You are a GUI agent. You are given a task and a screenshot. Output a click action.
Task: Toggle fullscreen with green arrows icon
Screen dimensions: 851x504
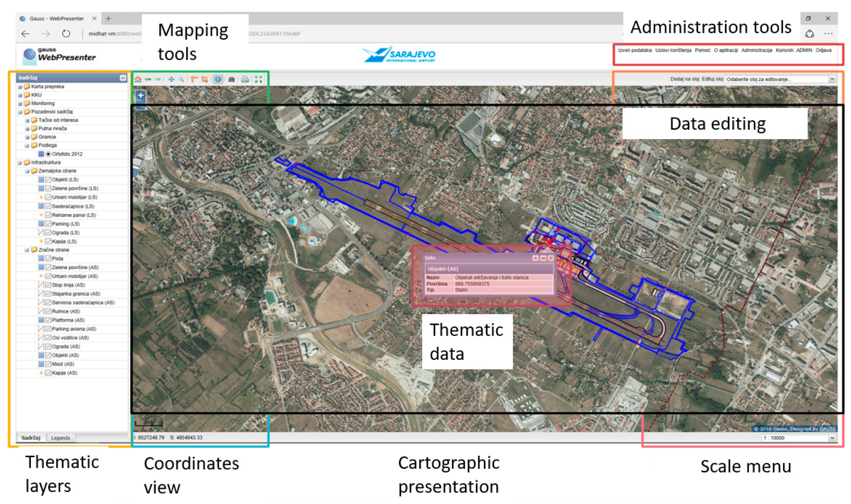tap(258, 80)
